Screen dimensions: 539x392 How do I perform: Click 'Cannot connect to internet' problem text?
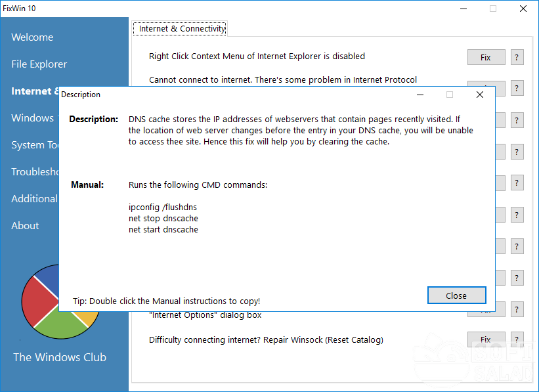click(283, 79)
